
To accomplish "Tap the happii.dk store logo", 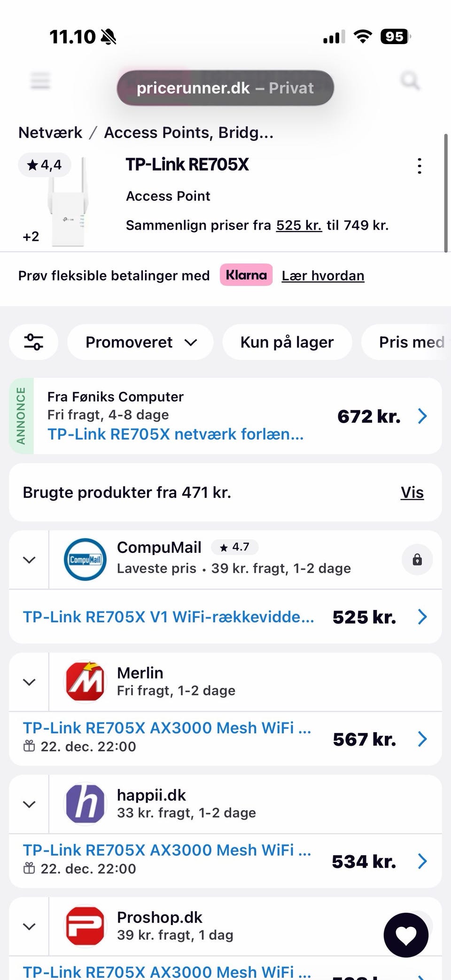I will coord(85,804).
